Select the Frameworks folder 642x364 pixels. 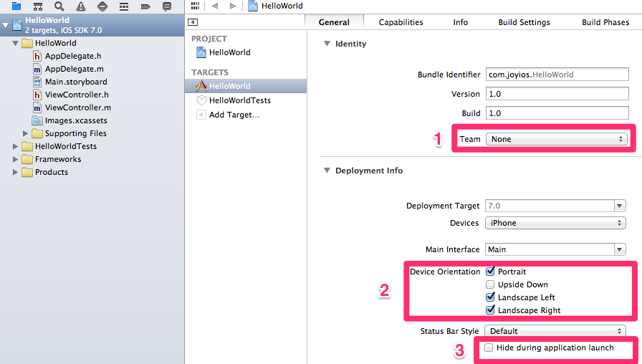[x=51, y=159]
